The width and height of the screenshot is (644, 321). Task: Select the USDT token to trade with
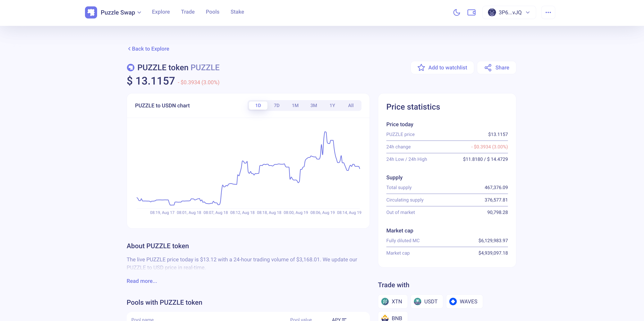click(426, 302)
